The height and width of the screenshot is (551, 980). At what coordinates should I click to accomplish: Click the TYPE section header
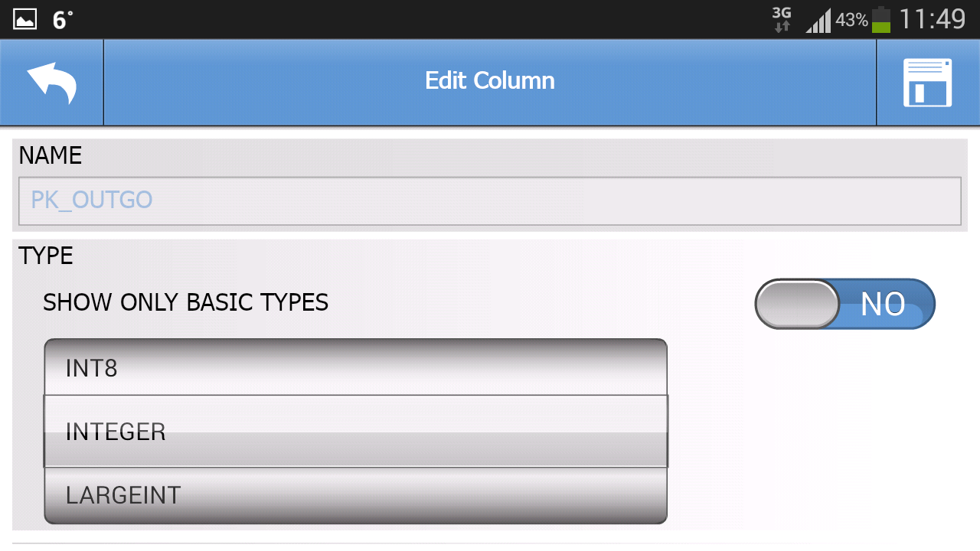click(45, 256)
